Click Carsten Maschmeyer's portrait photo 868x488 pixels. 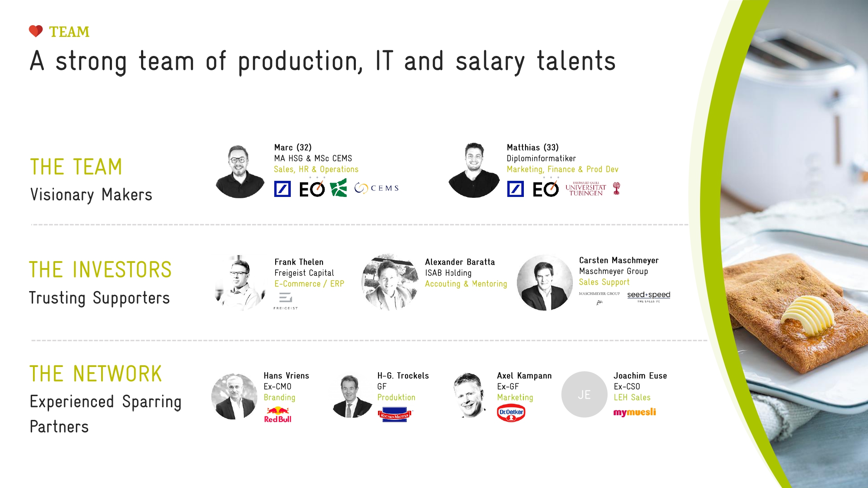pyautogui.click(x=545, y=283)
